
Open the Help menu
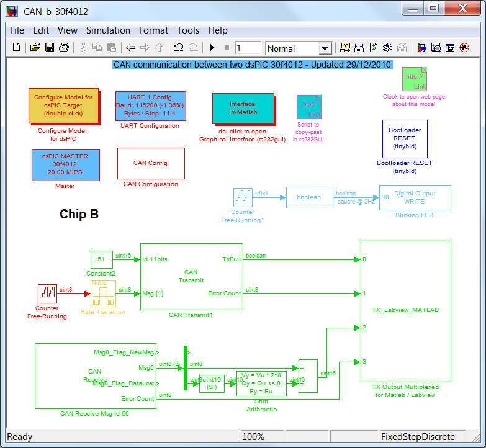click(218, 30)
